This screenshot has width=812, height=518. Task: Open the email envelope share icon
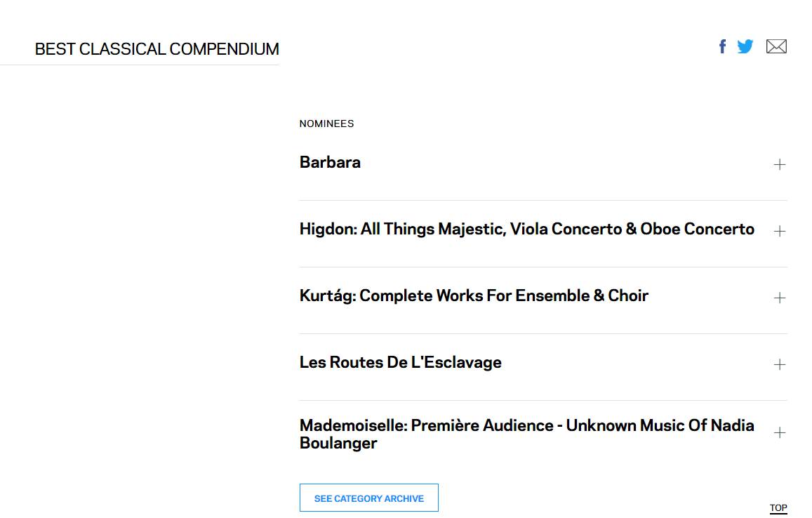[x=776, y=46]
